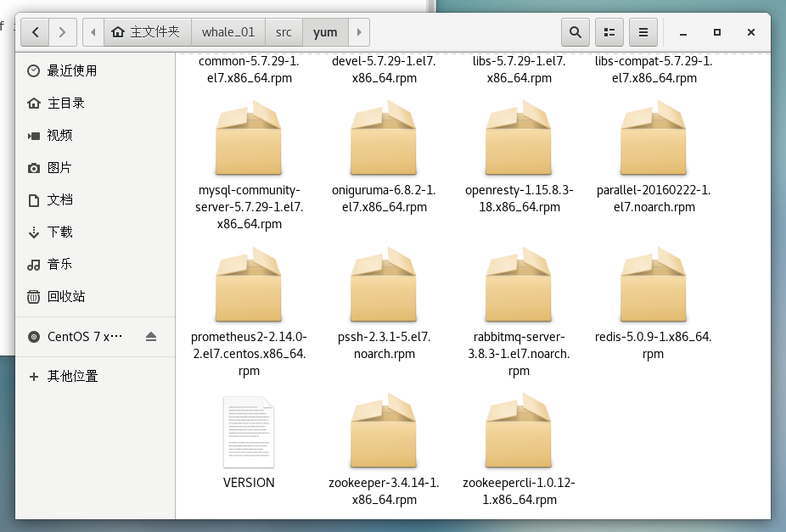Open 回收站 trash in the sidebar
786x532 pixels.
[95, 297]
